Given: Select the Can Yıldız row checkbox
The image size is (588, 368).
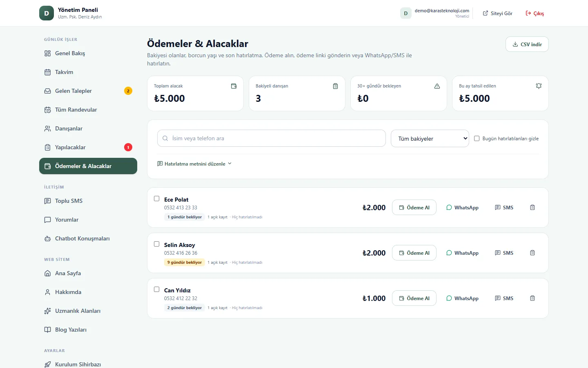Looking at the screenshot, I should [156, 289].
